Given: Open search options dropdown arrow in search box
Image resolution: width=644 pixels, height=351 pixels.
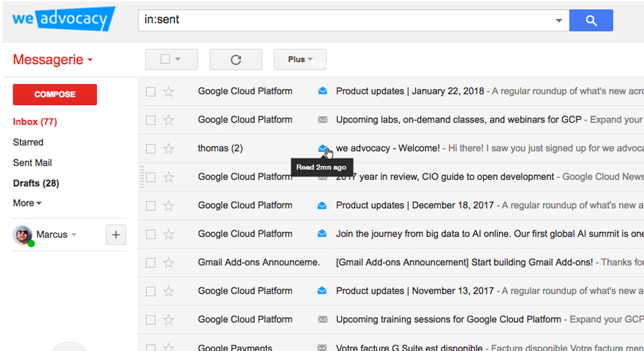Looking at the screenshot, I should coord(558,20).
